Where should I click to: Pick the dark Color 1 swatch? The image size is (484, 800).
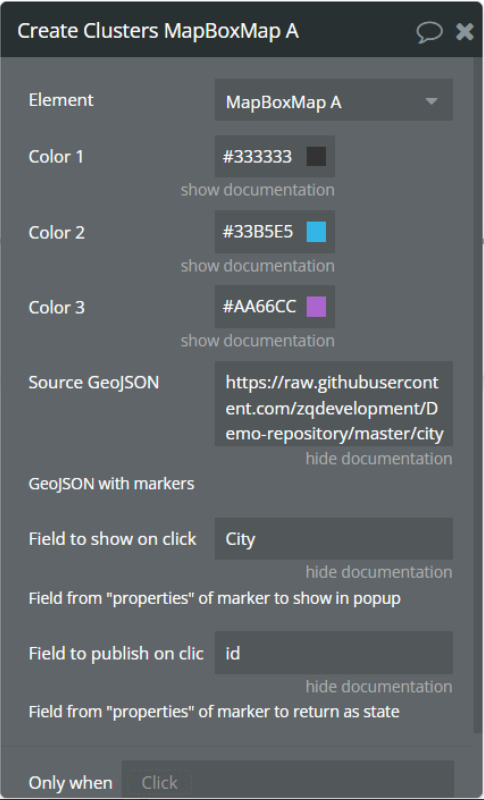pos(316,156)
